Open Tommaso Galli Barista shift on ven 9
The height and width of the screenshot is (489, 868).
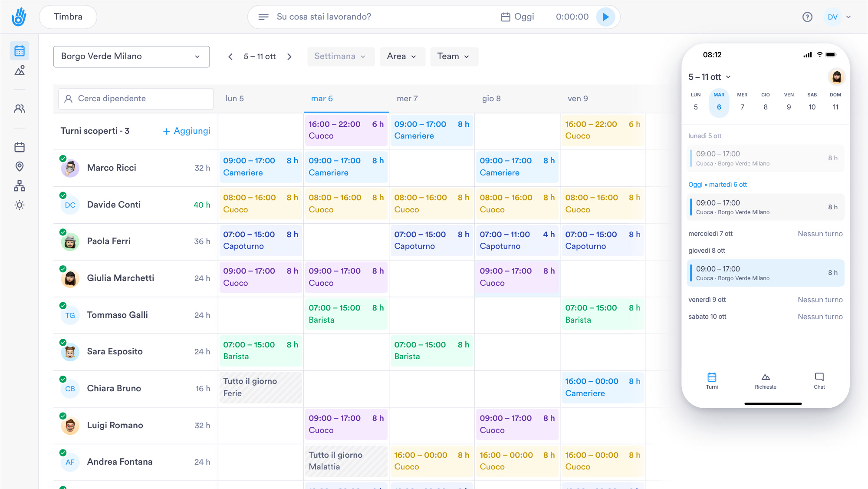(x=602, y=314)
